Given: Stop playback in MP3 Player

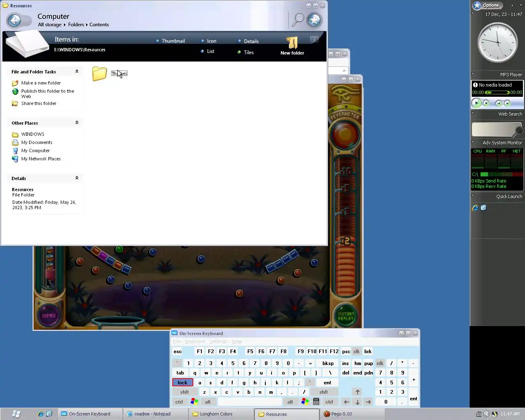Looking at the screenshot, I should click(x=486, y=103).
